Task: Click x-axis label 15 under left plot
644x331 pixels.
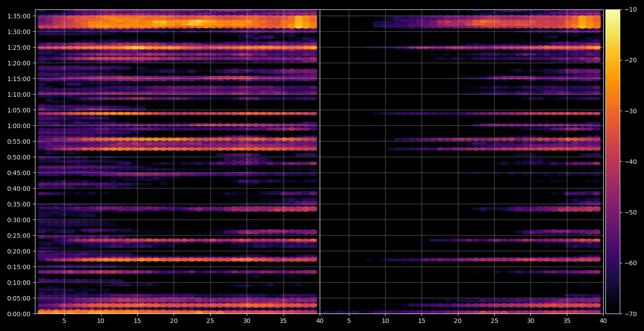Action: [137, 321]
